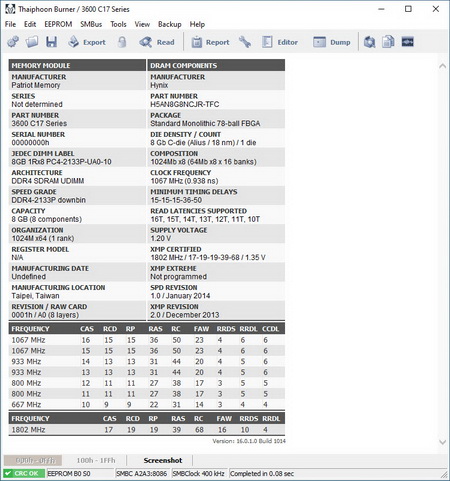Screen dimensions: 450x481
Task: Click the wrench tool icon
Action: 245,42
